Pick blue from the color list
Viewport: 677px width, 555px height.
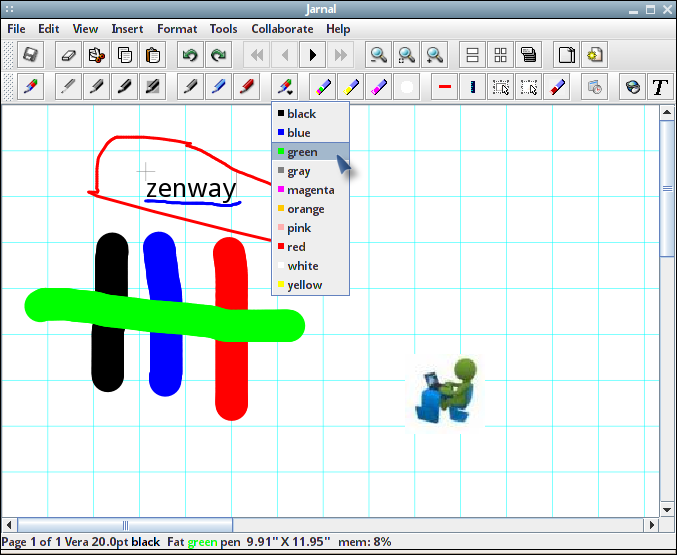pos(310,133)
